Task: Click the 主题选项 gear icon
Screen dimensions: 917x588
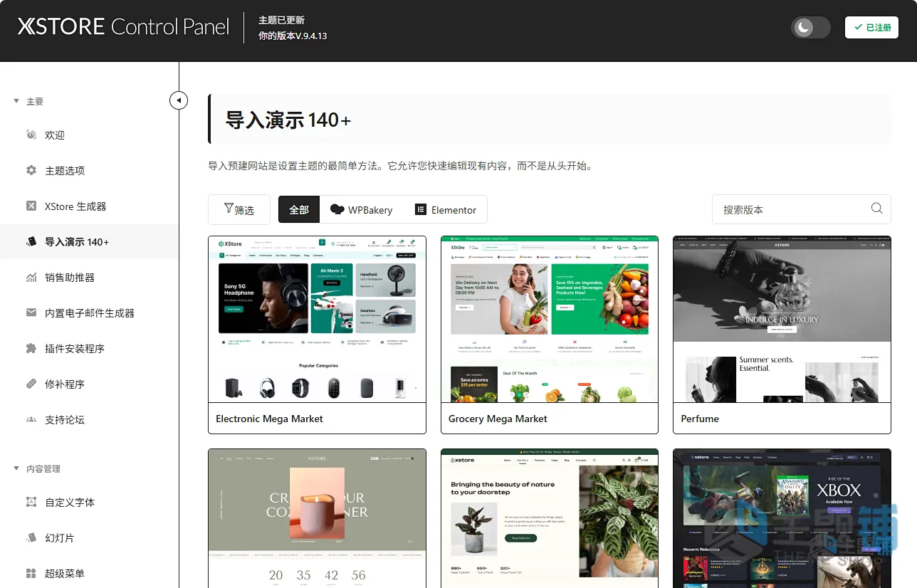Action: point(31,170)
